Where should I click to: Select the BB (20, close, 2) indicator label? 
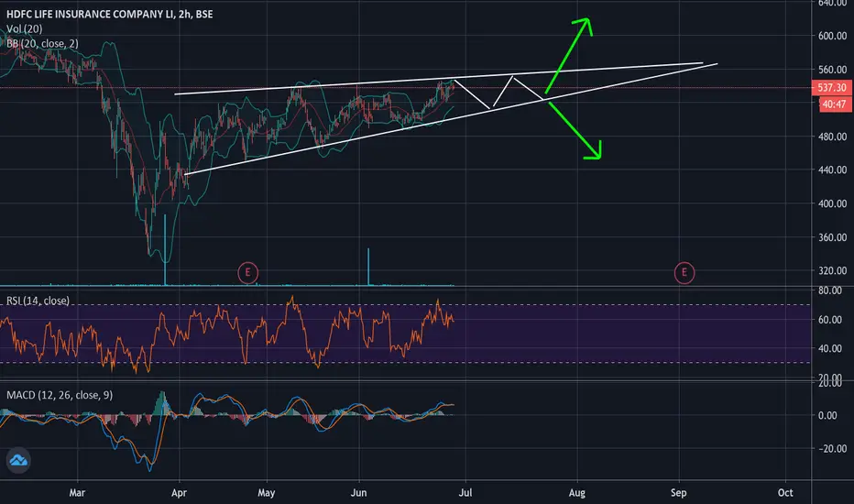[x=42, y=44]
